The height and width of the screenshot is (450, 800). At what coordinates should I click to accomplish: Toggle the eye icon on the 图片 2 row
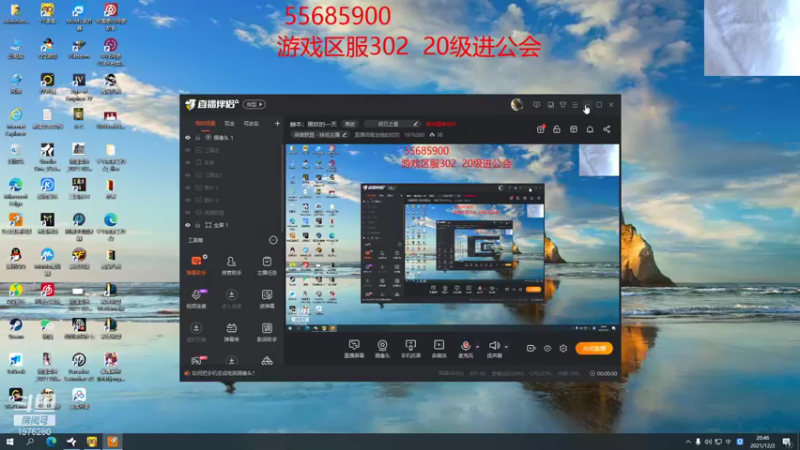coord(188,200)
